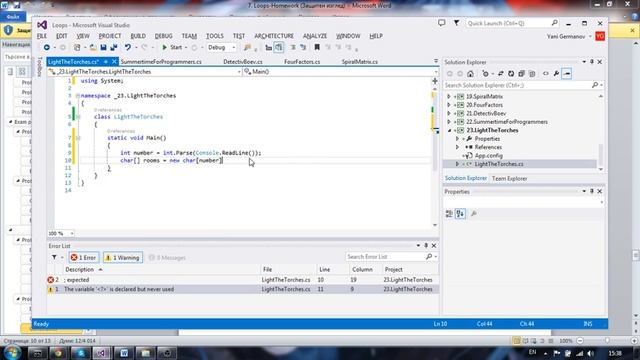
Task: Click the feedback speech bubble icon
Action: pos(441,23)
